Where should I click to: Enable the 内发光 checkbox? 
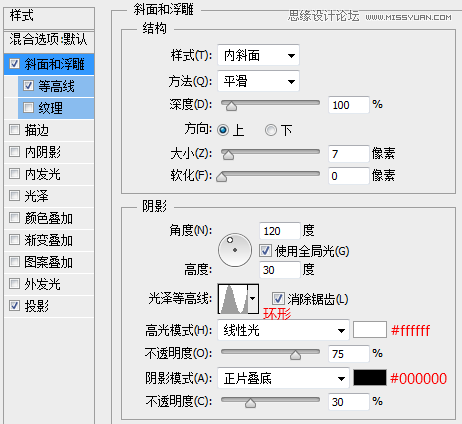point(14,173)
